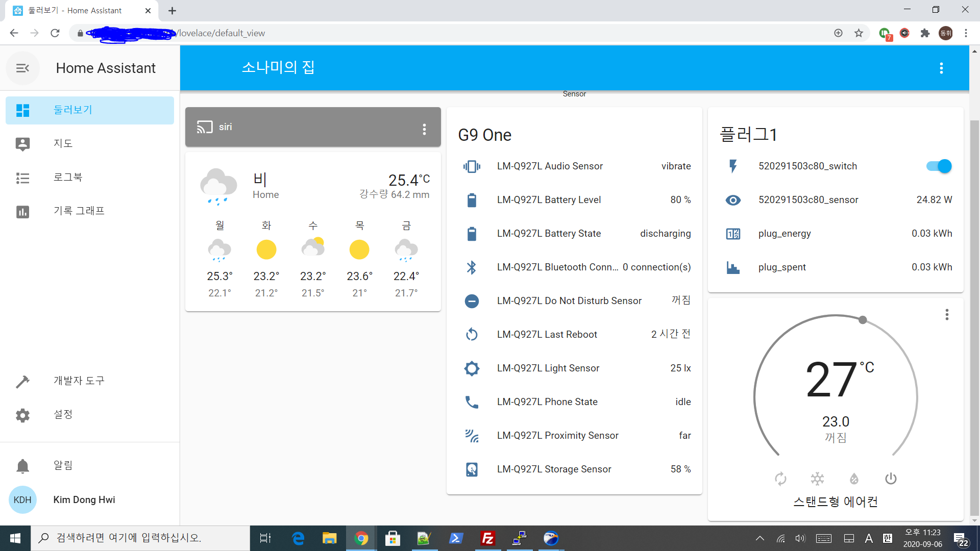The height and width of the screenshot is (551, 980).
Task: Click the siri cast media player icon
Action: [205, 127]
